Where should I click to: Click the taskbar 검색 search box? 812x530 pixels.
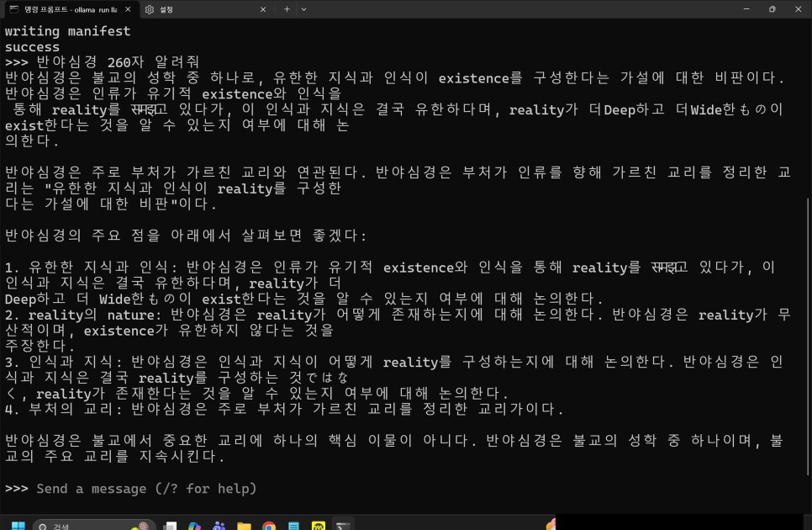(94, 526)
